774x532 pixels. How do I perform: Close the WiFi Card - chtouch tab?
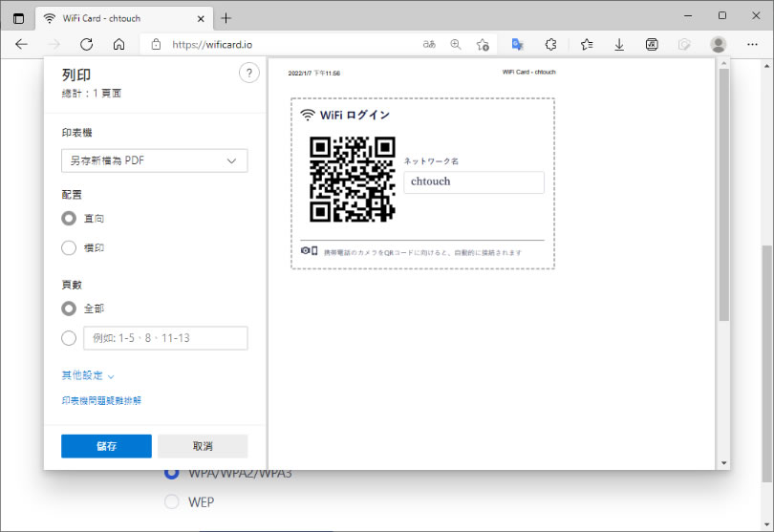201,19
